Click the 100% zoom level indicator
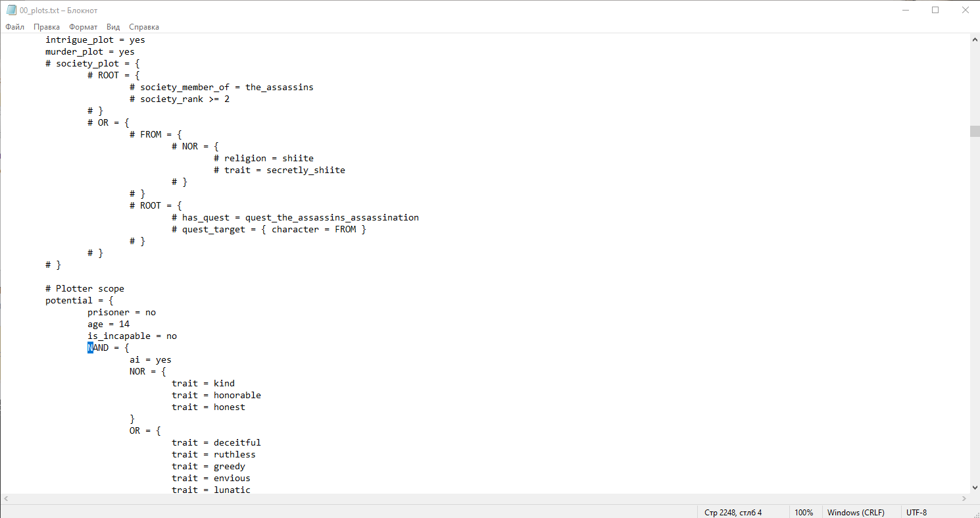Viewport: 980px width, 518px height. click(x=803, y=512)
